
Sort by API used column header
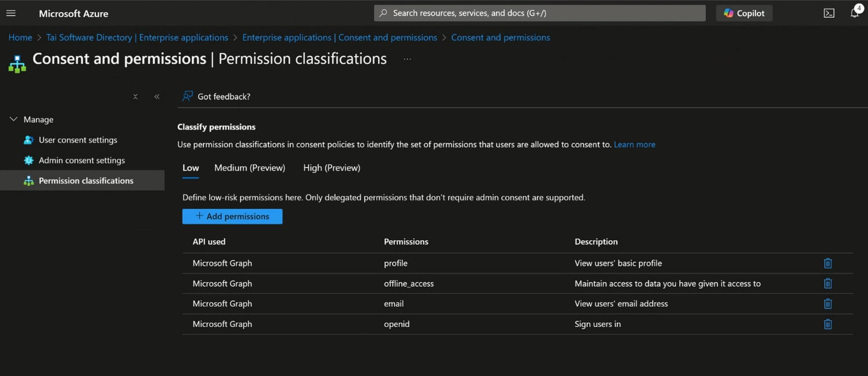tap(209, 242)
